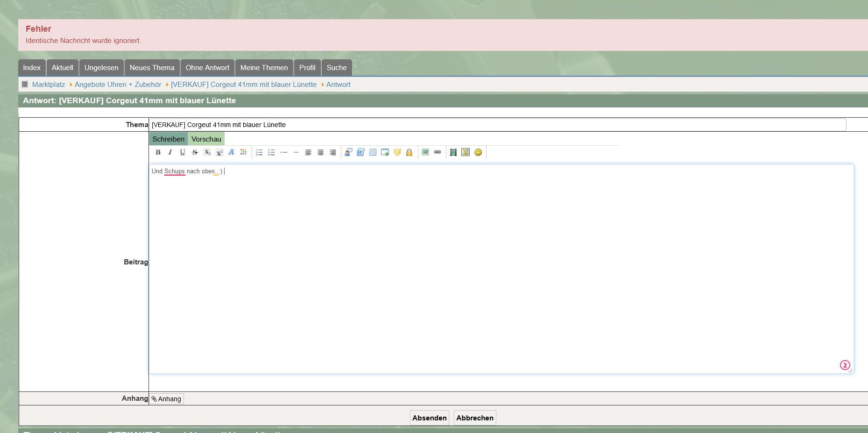The height and width of the screenshot is (433, 868).
Task: Open the Ungelesen menu item
Action: (x=101, y=68)
